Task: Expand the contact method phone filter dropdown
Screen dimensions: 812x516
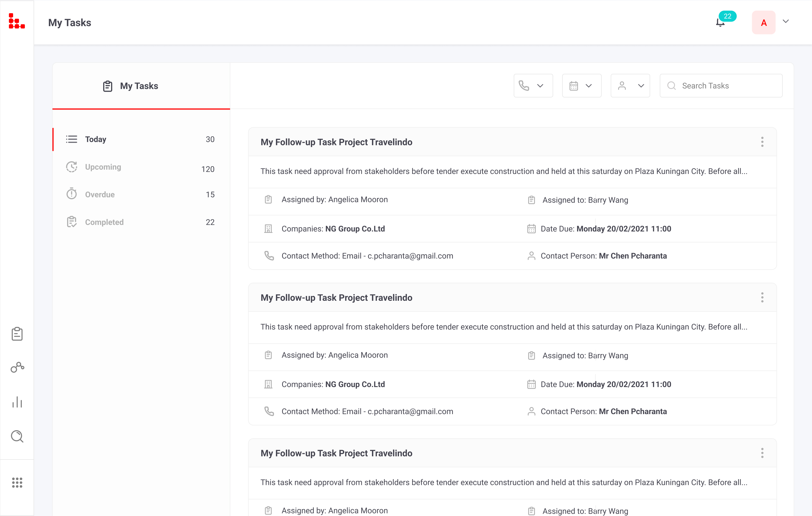Action: pyautogui.click(x=533, y=86)
